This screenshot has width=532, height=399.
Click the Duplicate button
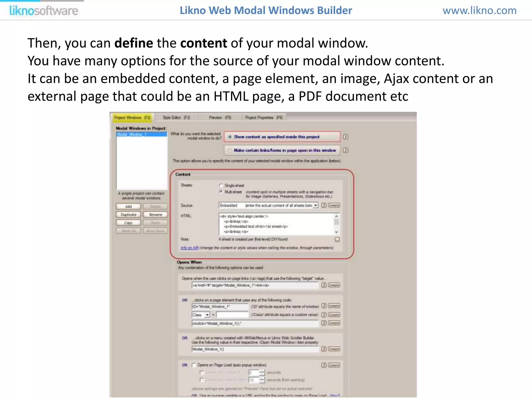[x=129, y=215]
